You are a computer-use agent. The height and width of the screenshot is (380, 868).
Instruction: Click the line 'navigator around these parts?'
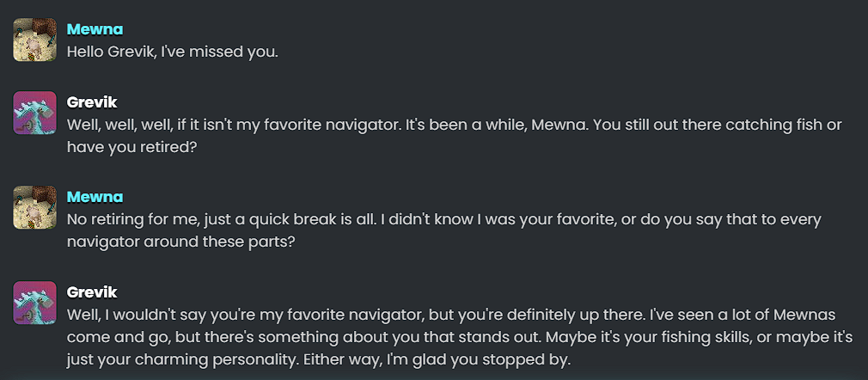180,242
